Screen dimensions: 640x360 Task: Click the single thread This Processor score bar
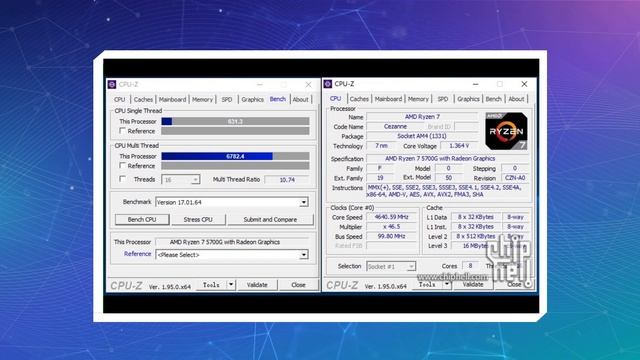pos(236,121)
